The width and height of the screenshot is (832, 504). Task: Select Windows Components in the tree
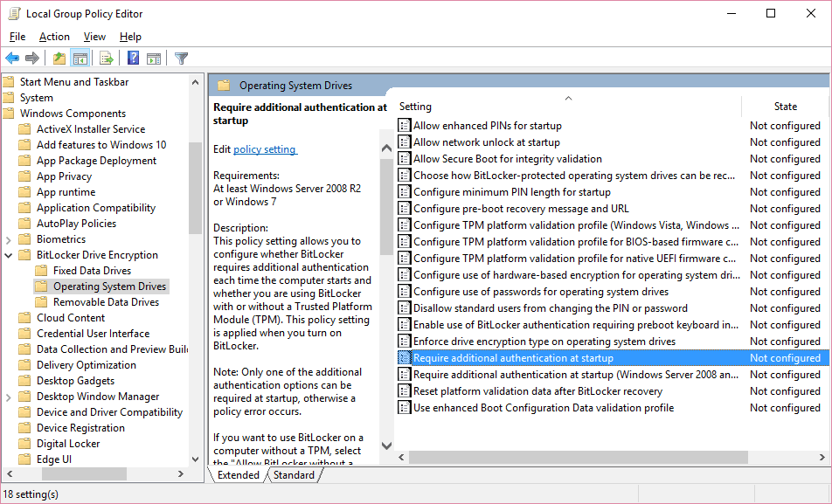tap(73, 113)
